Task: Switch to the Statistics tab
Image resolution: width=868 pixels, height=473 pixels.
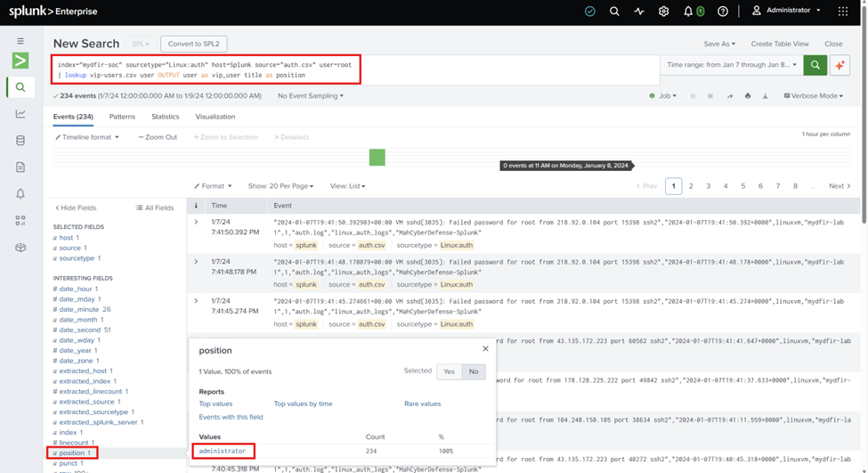Action: click(165, 117)
